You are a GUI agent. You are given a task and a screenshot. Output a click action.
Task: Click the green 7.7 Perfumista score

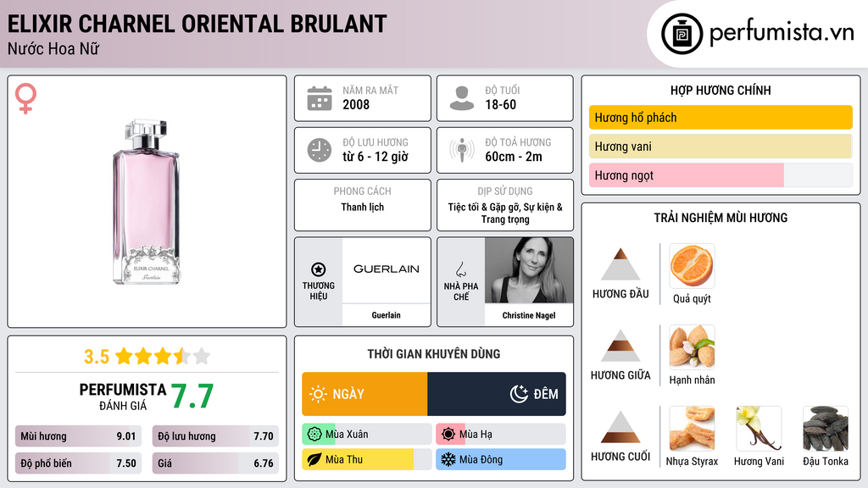click(192, 396)
